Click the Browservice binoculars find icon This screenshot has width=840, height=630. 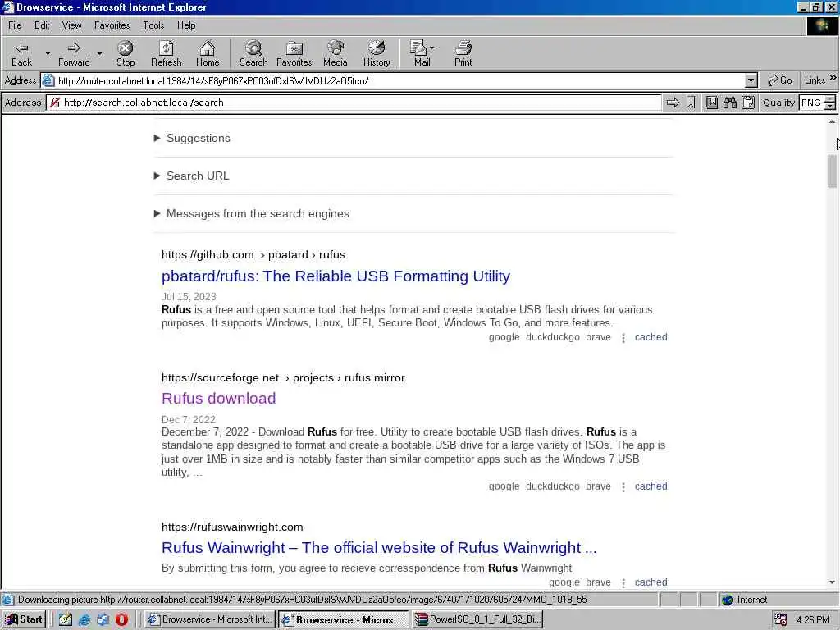(729, 103)
